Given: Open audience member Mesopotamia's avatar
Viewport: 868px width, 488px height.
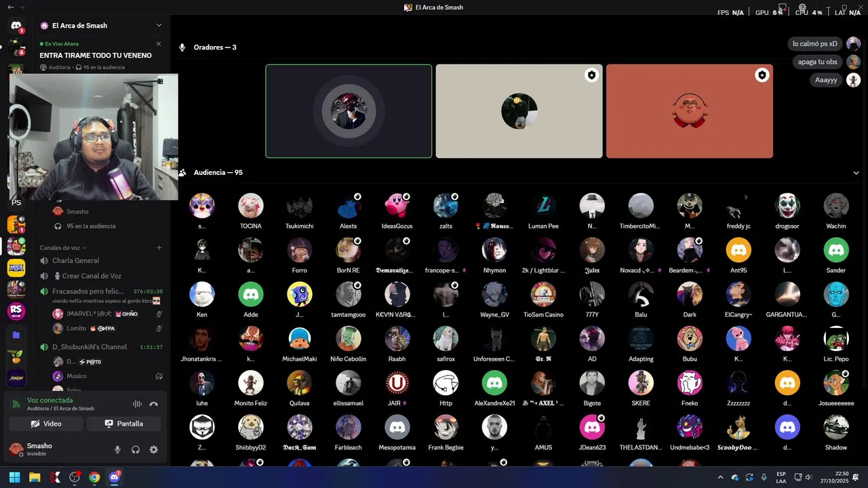Looking at the screenshot, I should point(397,427).
